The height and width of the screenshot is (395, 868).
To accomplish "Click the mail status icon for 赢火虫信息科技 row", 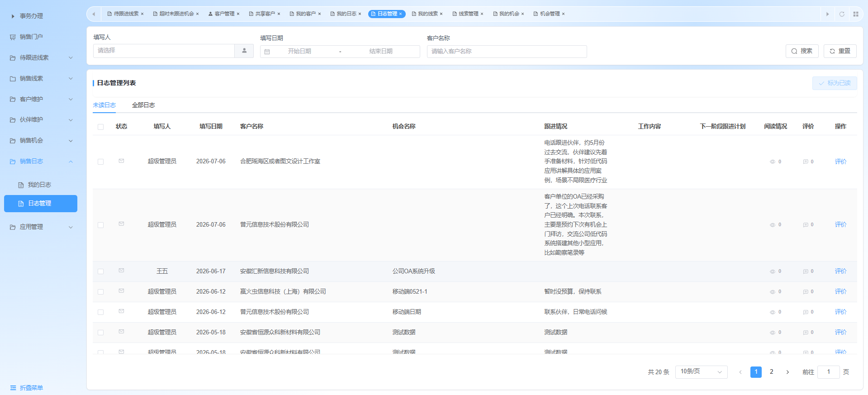I will pyautogui.click(x=121, y=291).
